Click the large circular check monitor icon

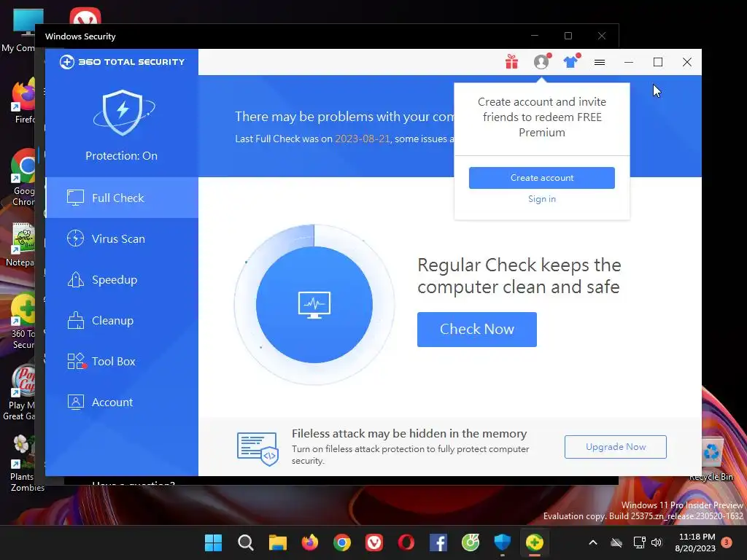click(x=314, y=305)
